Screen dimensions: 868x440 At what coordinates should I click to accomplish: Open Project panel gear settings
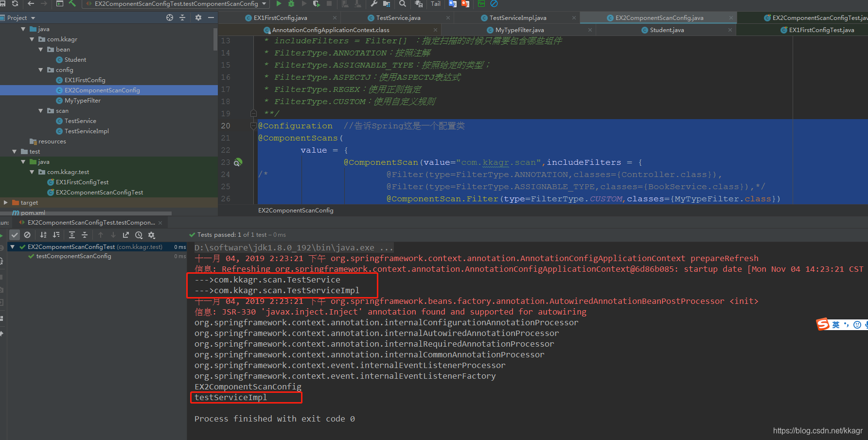point(198,18)
